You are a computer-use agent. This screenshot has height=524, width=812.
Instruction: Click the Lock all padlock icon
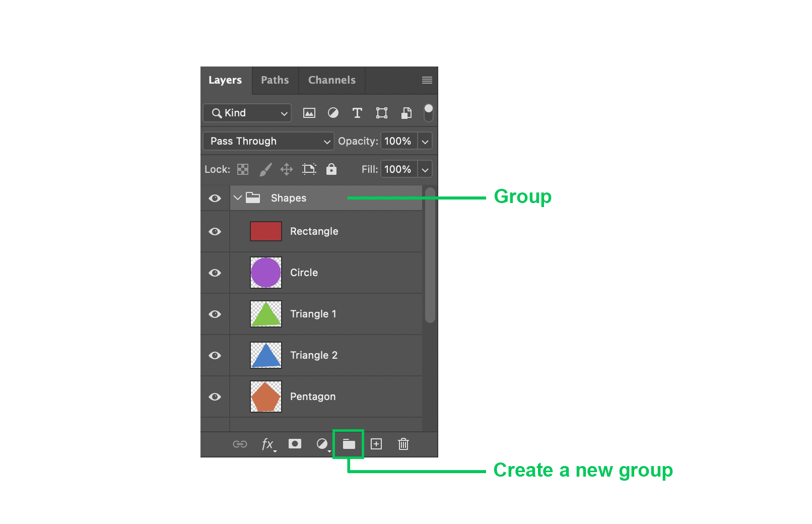(331, 169)
